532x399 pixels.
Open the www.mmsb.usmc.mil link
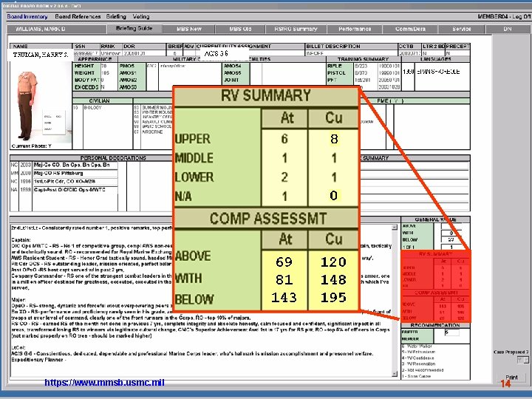[x=104, y=383]
